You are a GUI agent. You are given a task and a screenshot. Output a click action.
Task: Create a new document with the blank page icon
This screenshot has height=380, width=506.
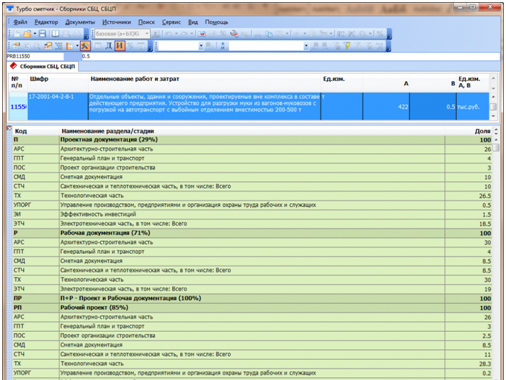17,34
